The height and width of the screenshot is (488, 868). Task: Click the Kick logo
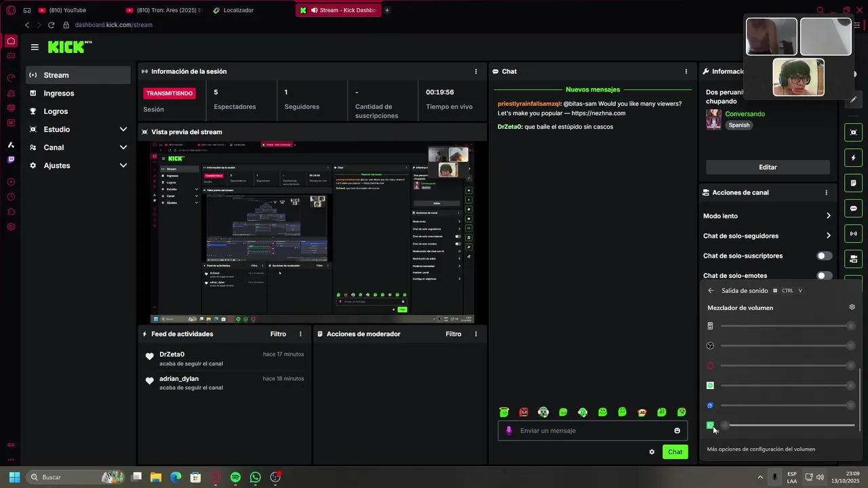(69, 47)
